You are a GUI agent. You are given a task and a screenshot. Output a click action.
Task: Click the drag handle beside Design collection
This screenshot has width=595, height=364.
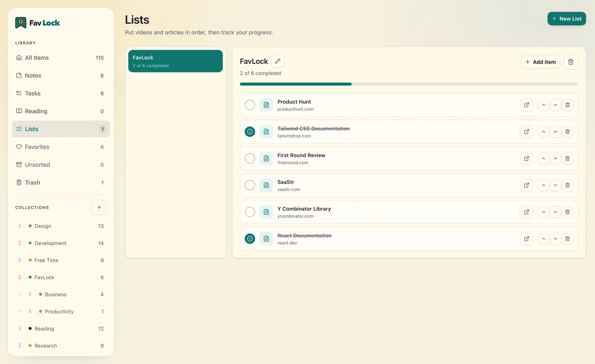(x=20, y=226)
